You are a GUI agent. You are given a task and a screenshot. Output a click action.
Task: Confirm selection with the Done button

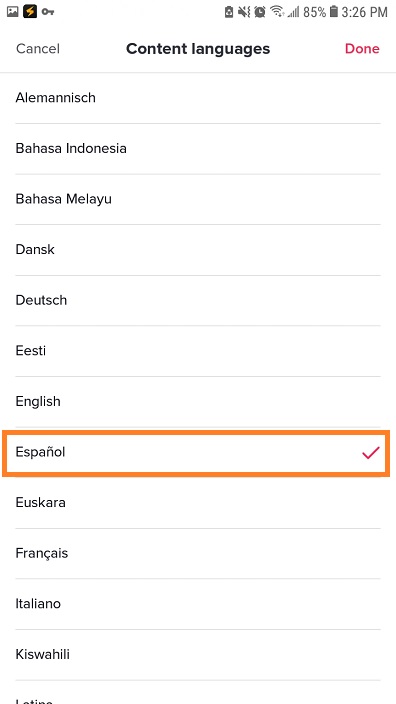[362, 48]
